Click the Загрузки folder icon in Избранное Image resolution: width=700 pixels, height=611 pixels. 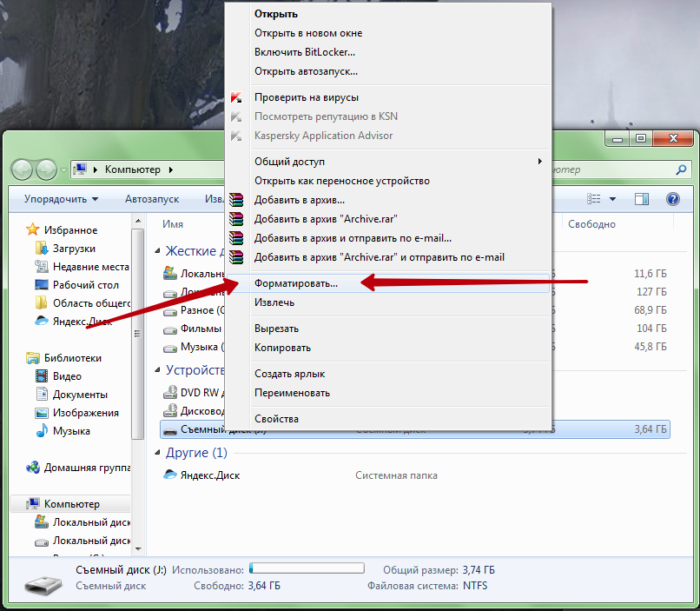[x=42, y=249]
